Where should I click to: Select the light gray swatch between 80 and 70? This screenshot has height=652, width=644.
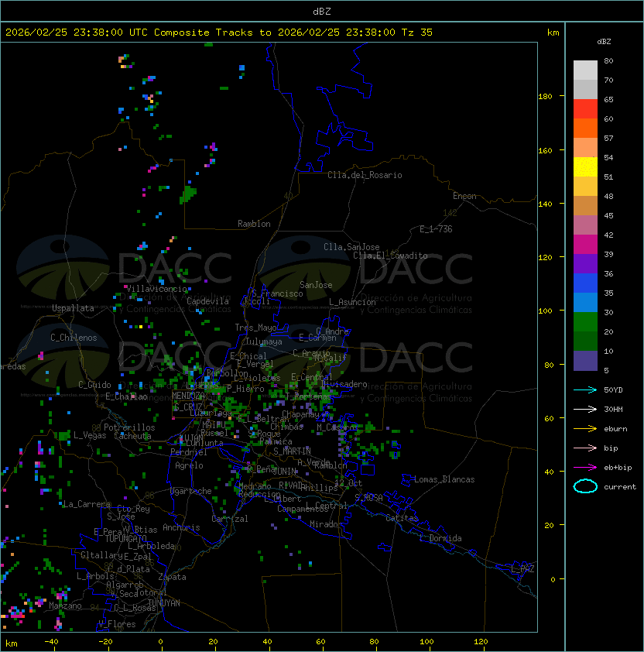585,70
